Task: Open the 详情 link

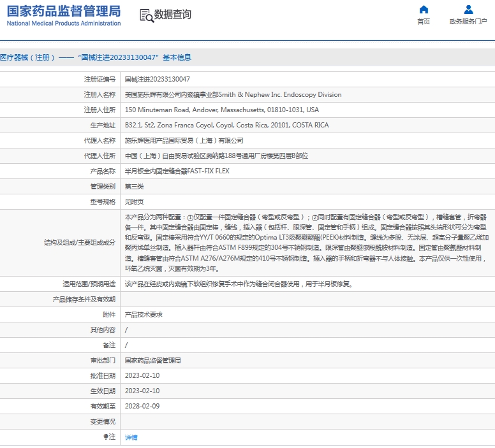Action: 131,437
